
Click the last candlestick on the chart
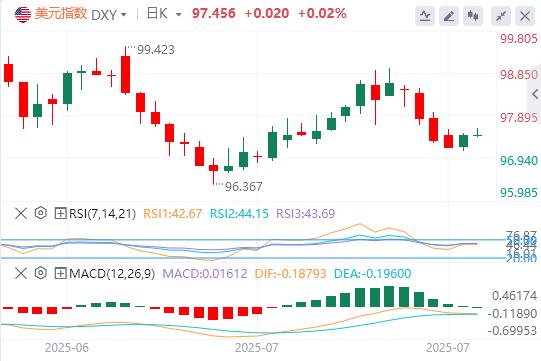click(x=478, y=134)
